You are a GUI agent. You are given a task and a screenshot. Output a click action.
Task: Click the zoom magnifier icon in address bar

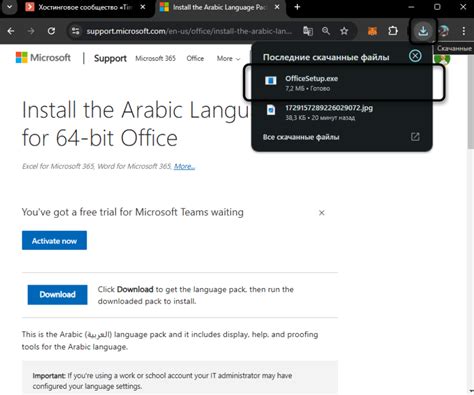tap(326, 31)
